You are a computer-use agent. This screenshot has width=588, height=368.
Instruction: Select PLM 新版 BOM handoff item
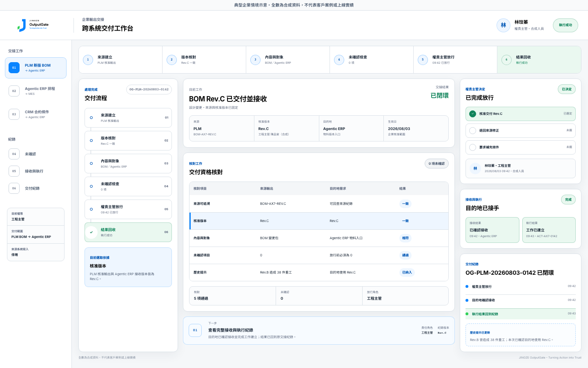pos(36,68)
